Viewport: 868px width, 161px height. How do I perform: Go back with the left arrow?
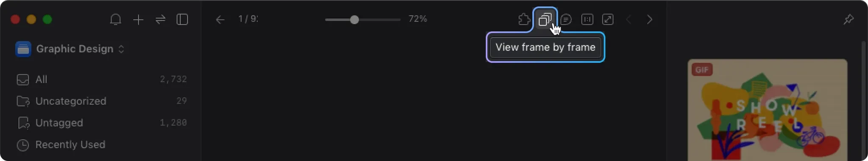point(220,20)
